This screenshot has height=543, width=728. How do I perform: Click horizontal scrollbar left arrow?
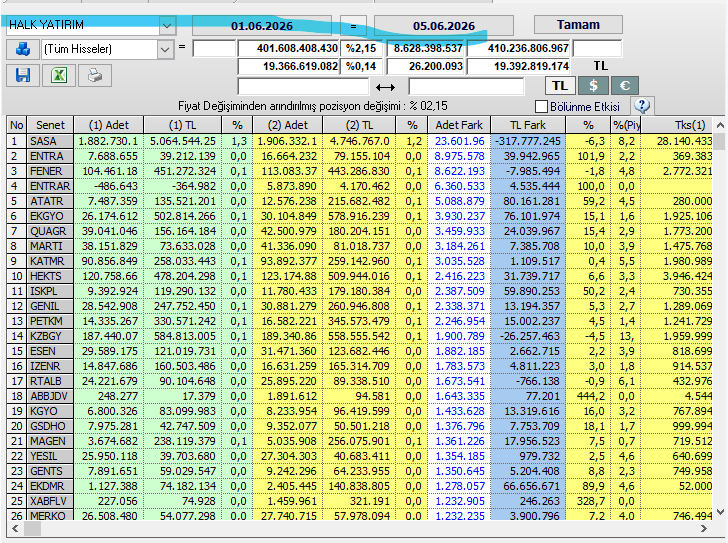click(15, 529)
